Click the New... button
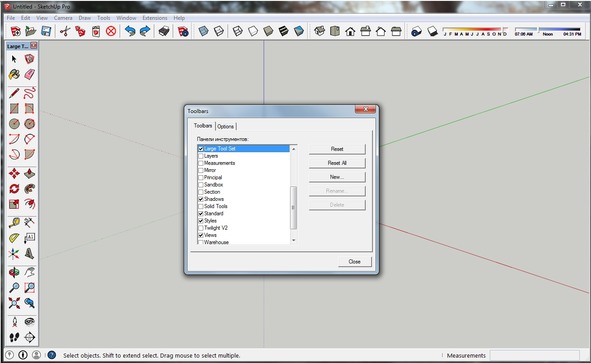 point(337,177)
